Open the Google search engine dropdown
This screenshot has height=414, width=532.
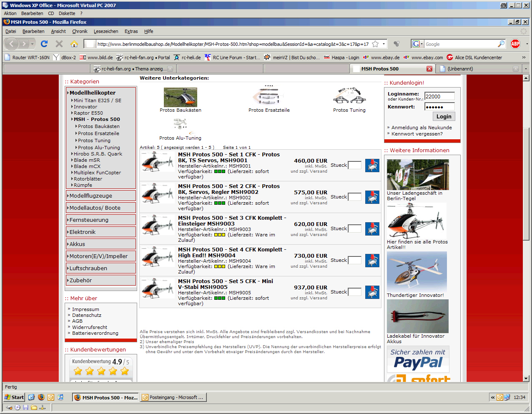(417, 44)
